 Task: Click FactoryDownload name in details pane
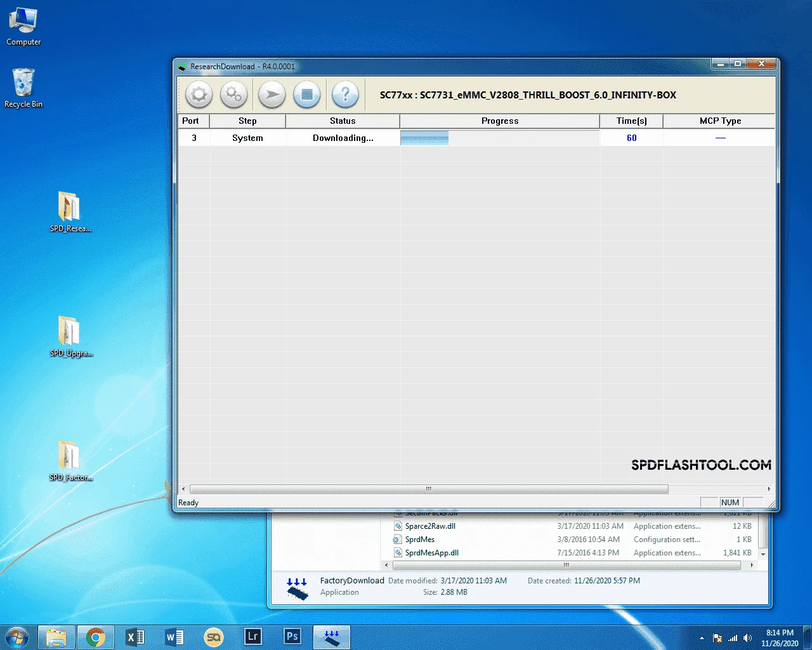point(352,581)
